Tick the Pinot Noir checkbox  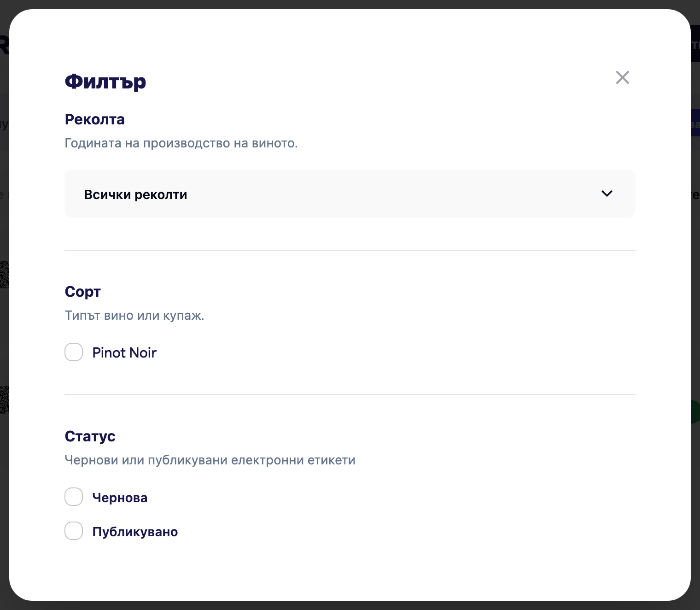[74, 352]
